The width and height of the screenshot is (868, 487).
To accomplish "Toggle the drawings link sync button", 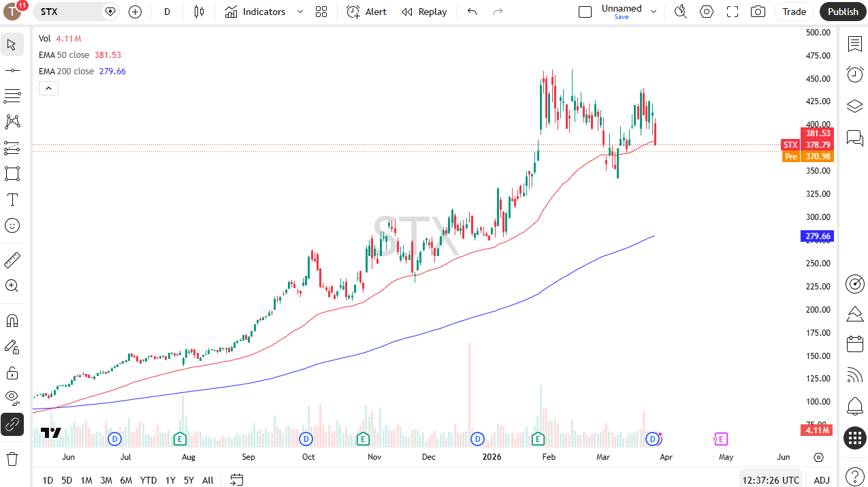I will [12, 424].
